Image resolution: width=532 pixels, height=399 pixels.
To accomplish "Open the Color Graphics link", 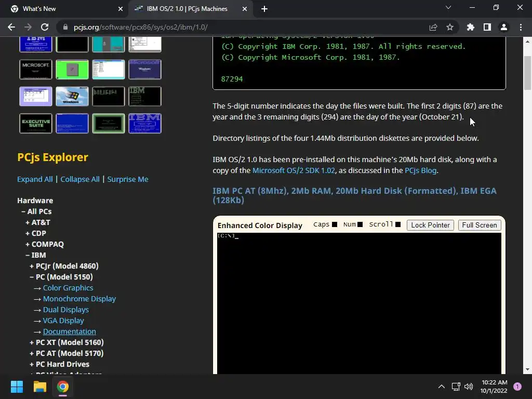I will coord(68,288).
